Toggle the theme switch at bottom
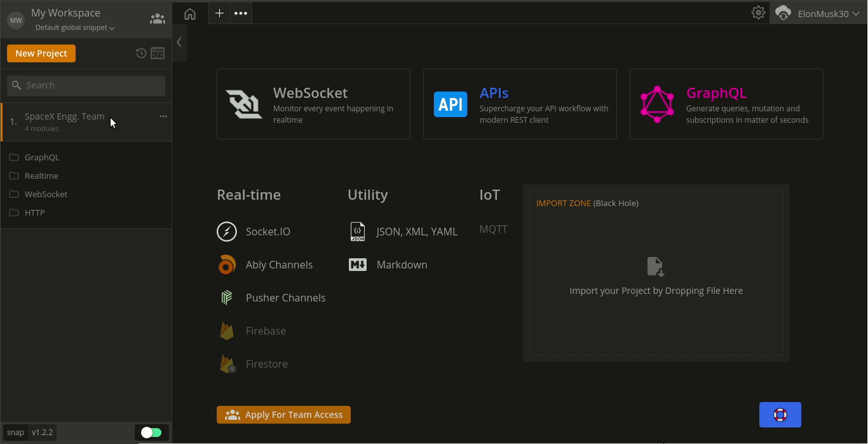 151,433
